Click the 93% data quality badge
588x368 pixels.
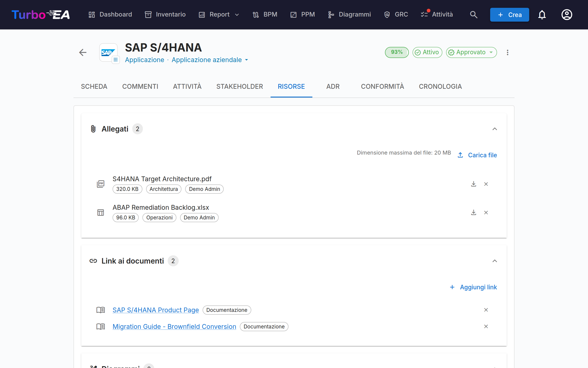coord(396,52)
